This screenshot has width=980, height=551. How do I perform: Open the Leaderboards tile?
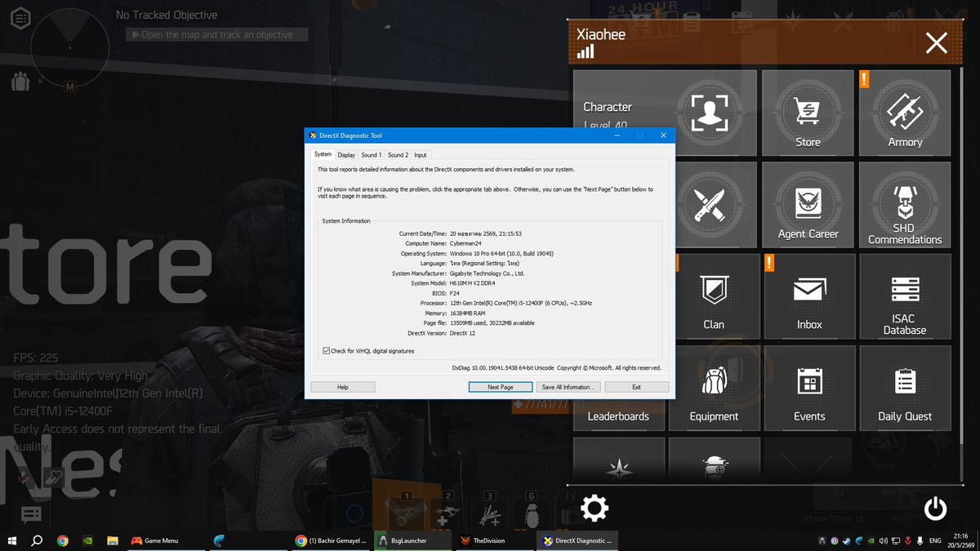pyautogui.click(x=618, y=389)
